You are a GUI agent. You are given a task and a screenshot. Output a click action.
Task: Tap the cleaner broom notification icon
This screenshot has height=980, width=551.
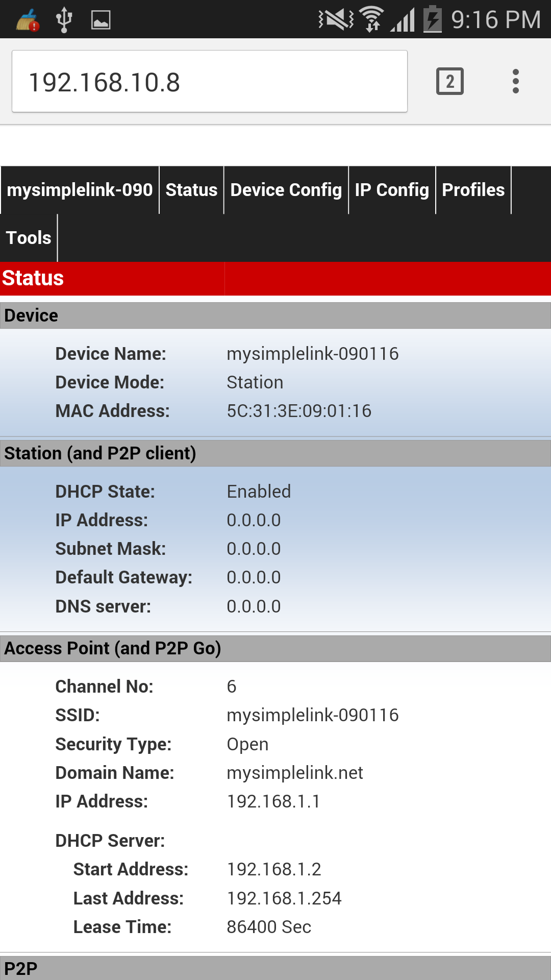pos(28,20)
